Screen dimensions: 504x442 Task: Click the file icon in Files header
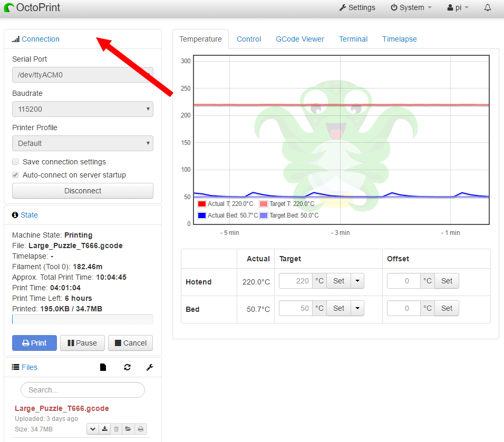(103, 367)
